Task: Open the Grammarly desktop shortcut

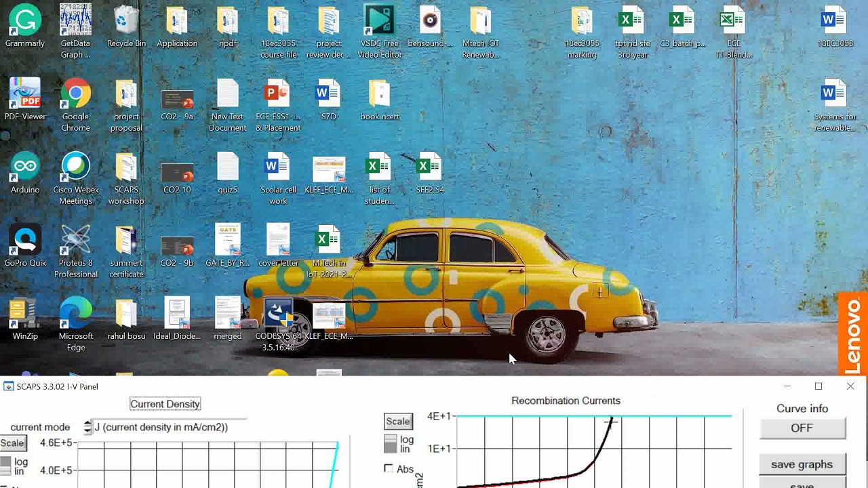Action: pyautogui.click(x=25, y=27)
